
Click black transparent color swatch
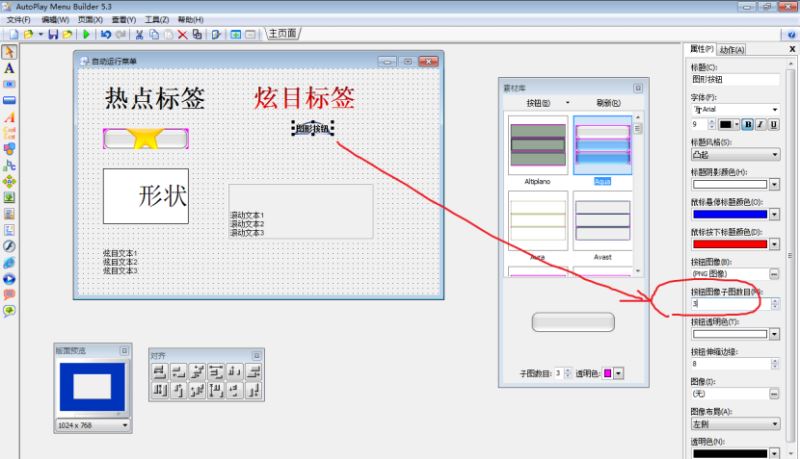(730, 453)
